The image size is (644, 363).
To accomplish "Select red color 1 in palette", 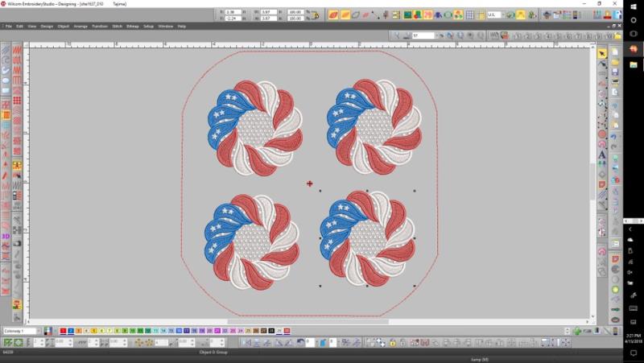I will click(63, 331).
